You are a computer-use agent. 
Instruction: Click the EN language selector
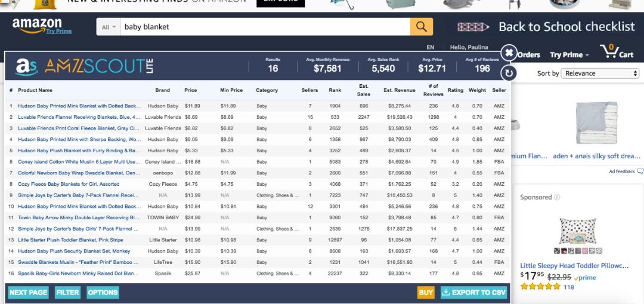430,47
